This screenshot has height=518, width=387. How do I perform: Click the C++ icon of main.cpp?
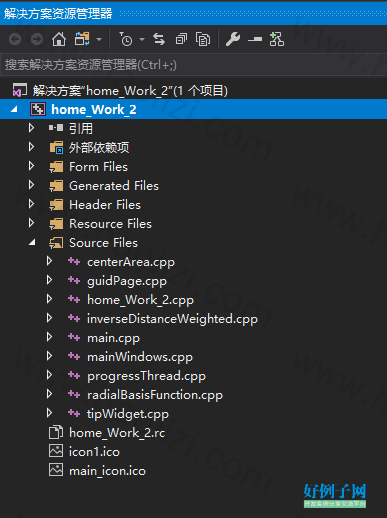tap(74, 337)
